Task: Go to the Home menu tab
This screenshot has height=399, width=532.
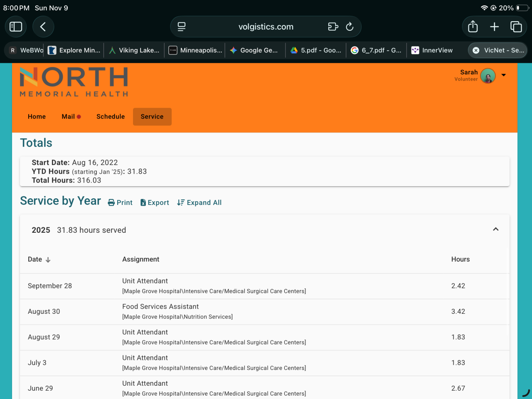Action: [x=37, y=117]
